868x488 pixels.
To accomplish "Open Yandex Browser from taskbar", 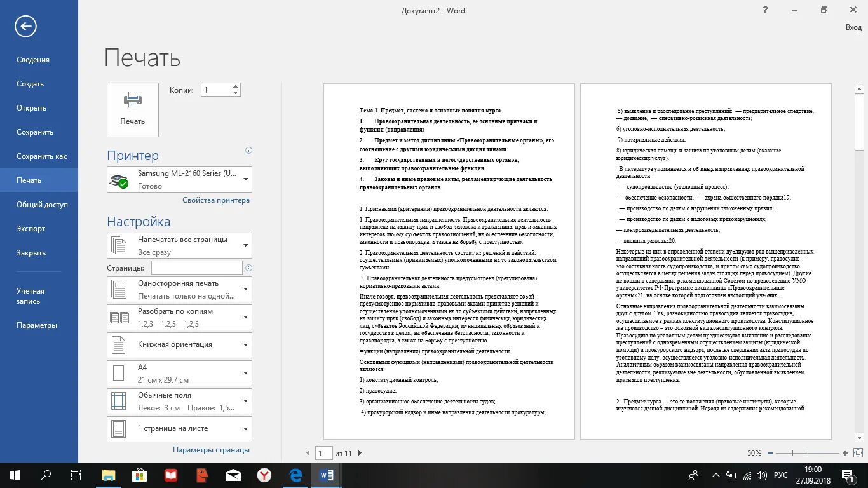I will coord(264,475).
